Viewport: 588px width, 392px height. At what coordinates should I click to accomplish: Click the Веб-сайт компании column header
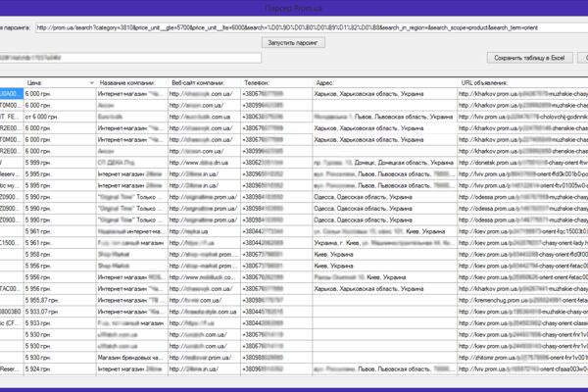(204, 83)
